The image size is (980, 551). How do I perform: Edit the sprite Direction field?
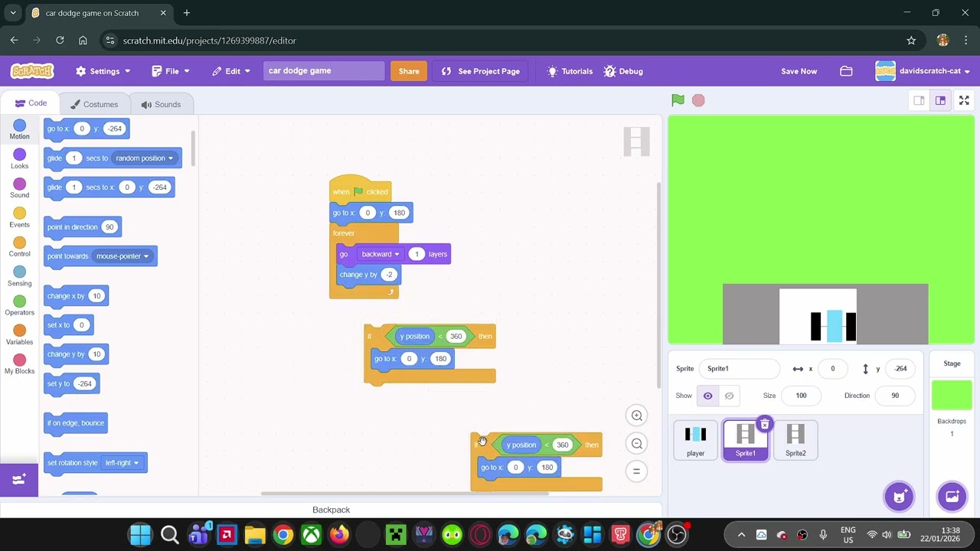click(x=895, y=396)
